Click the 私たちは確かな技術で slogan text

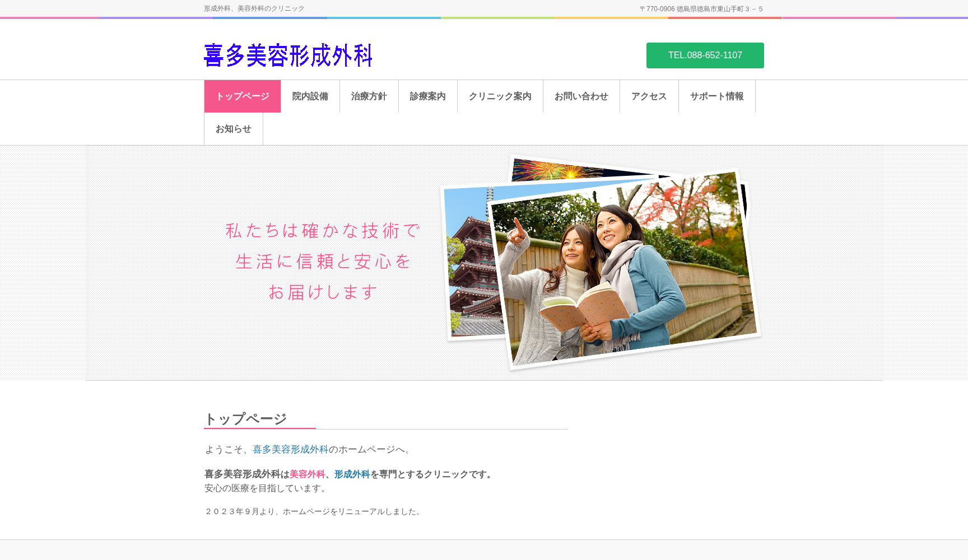click(x=323, y=230)
